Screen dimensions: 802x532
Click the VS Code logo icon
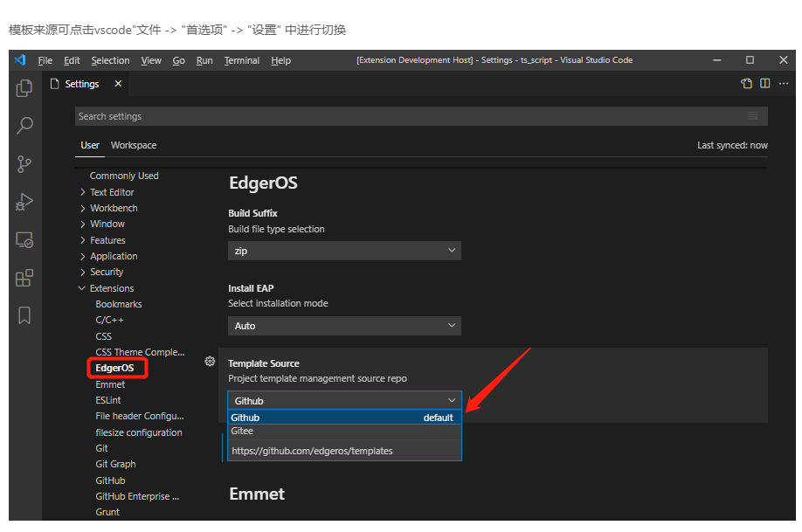click(20, 60)
